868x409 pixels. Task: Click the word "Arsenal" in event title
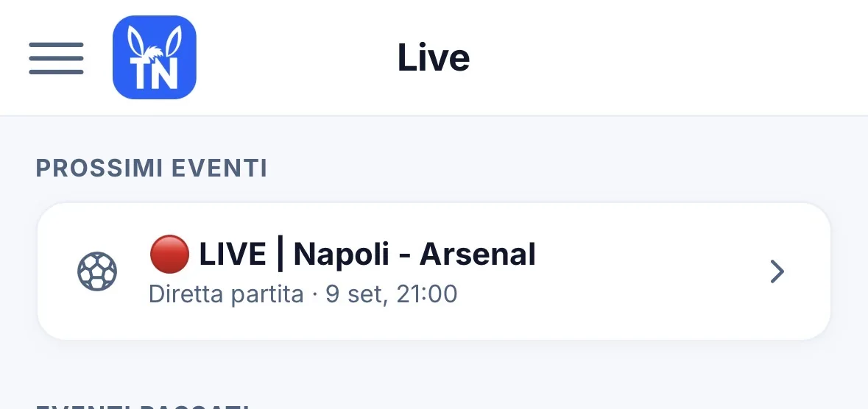(x=477, y=255)
